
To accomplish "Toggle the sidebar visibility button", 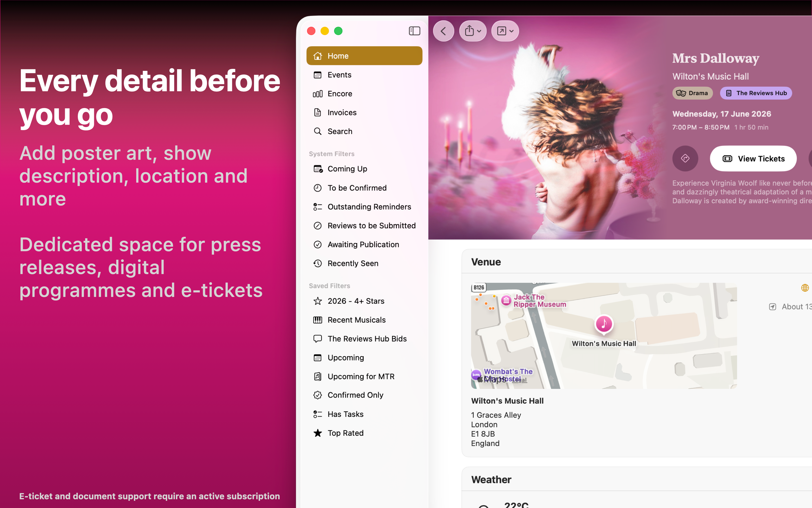I will tap(414, 31).
